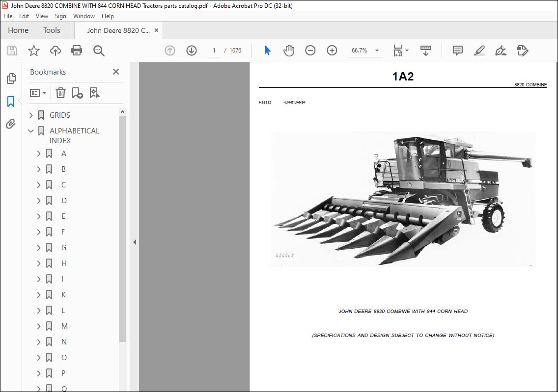This screenshot has height=392, width=558.
Task: Expand bookmark A
Action: (39, 154)
